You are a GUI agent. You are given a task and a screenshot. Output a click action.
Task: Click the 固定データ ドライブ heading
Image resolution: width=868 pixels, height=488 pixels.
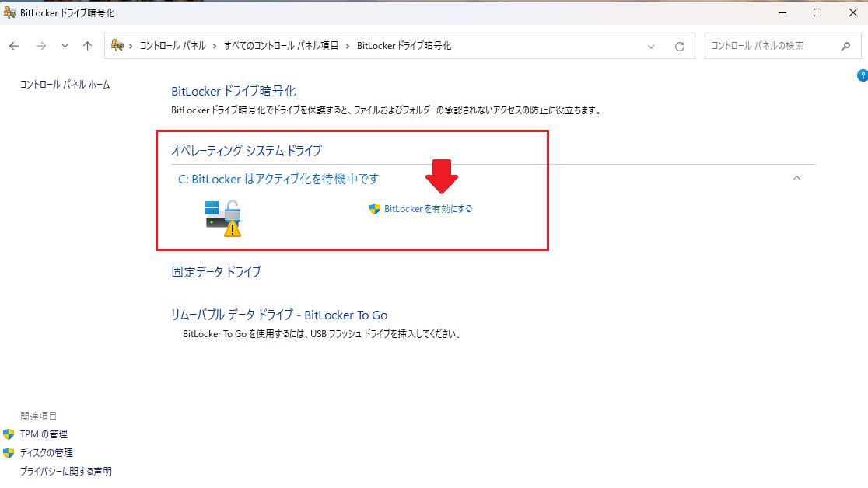point(216,272)
